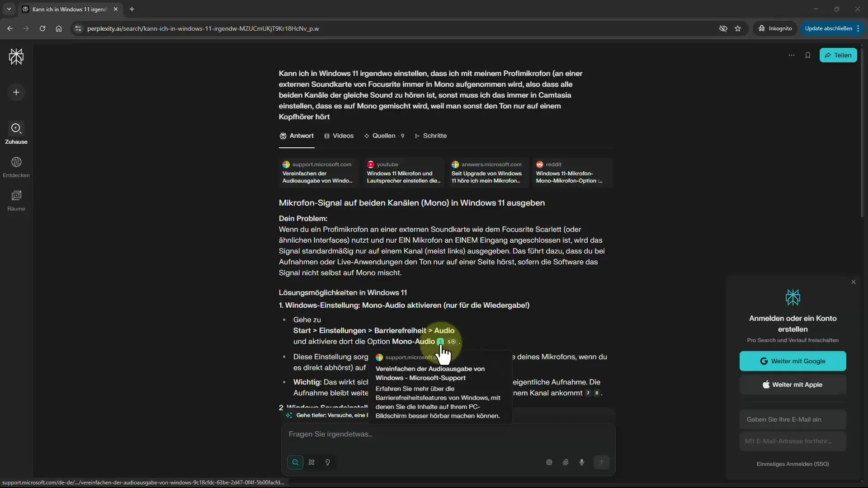Screen dimensions: 868x488
Task: Click the tracking protection eye icon
Action: point(723,28)
